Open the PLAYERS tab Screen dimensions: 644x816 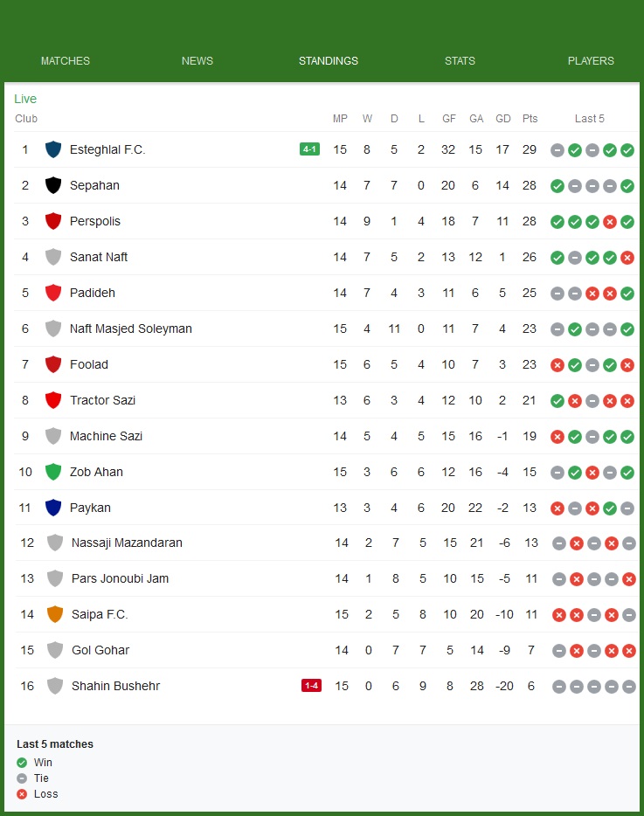[591, 61]
